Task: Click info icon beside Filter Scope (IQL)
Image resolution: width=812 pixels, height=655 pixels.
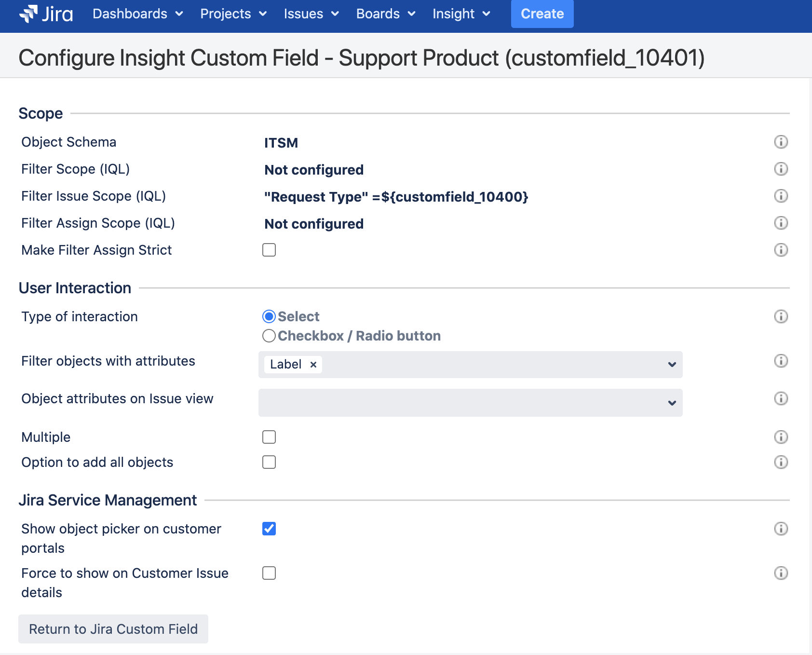Action: pyautogui.click(x=781, y=169)
